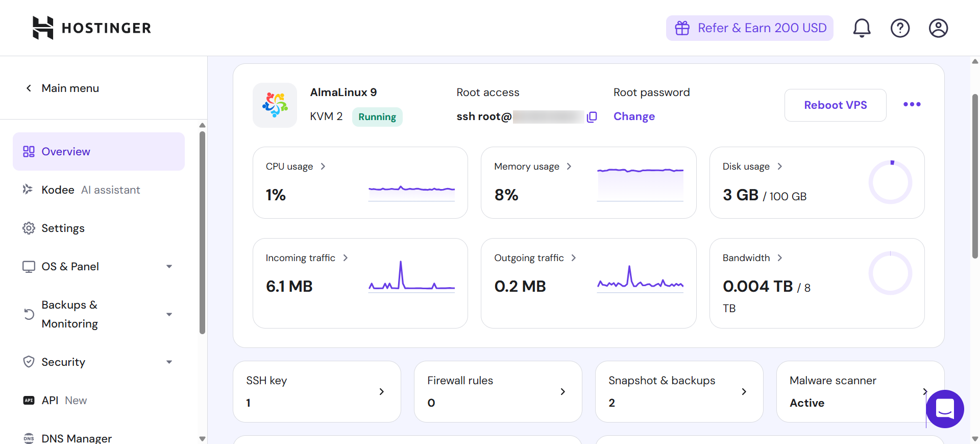The height and width of the screenshot is (444, 980).
Task: Open the three-dot VPS options menu
Action: pyautogui.click(x=912, y=104)
